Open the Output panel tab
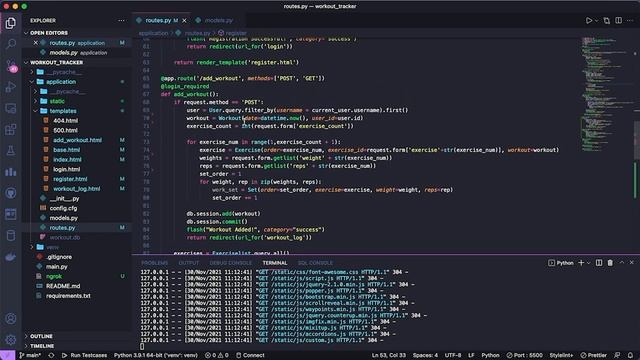Image resolution: width=640 pixels, height=360 pixels. (x=189, y=263)
